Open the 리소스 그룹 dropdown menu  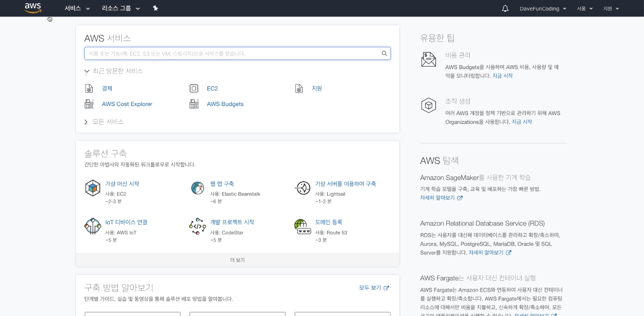point(121,8)
